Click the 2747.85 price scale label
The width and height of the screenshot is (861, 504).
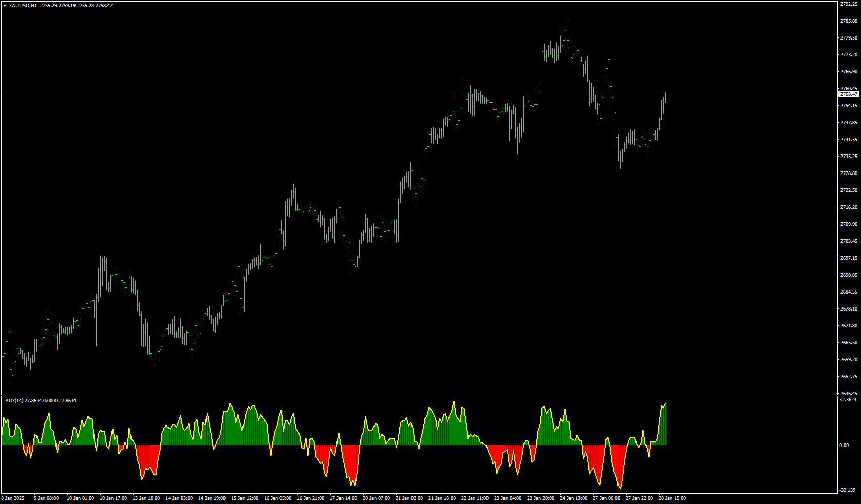click(849, 123)
